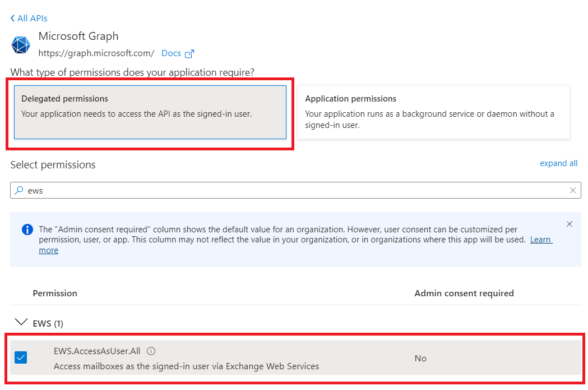This screenshot has width=588, height=390.
Task: Click the Microsoft Graph title
Action: [x=78, y=36]
